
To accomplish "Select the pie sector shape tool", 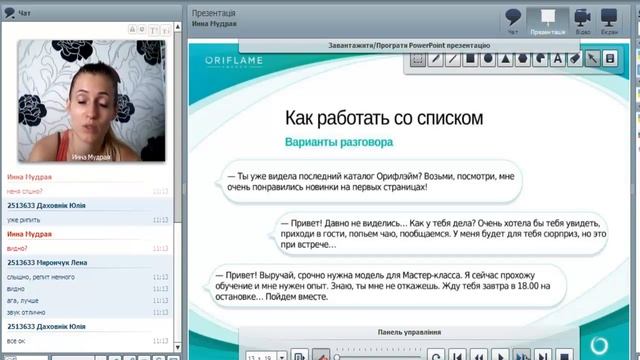I will (x=540, y=59).
